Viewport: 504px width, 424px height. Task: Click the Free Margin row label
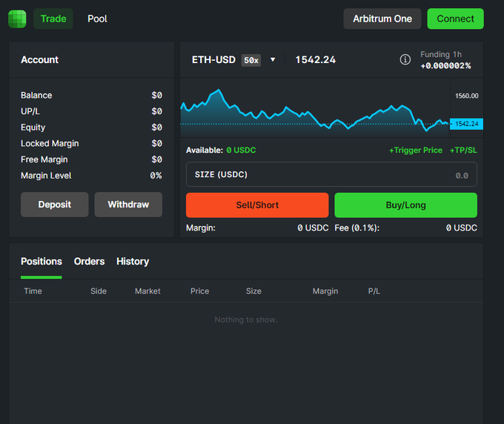44,159
